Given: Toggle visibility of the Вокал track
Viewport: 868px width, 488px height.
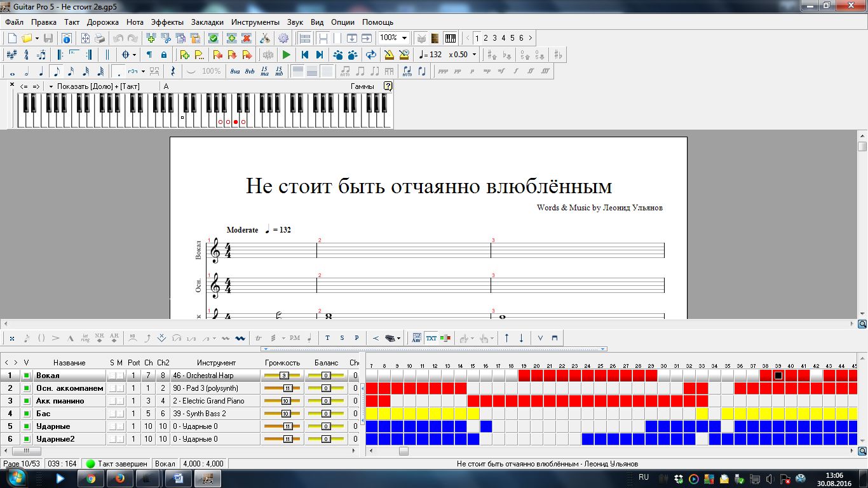Looking at the screenshot, I should pyautogui.click(x=26, y=376).
